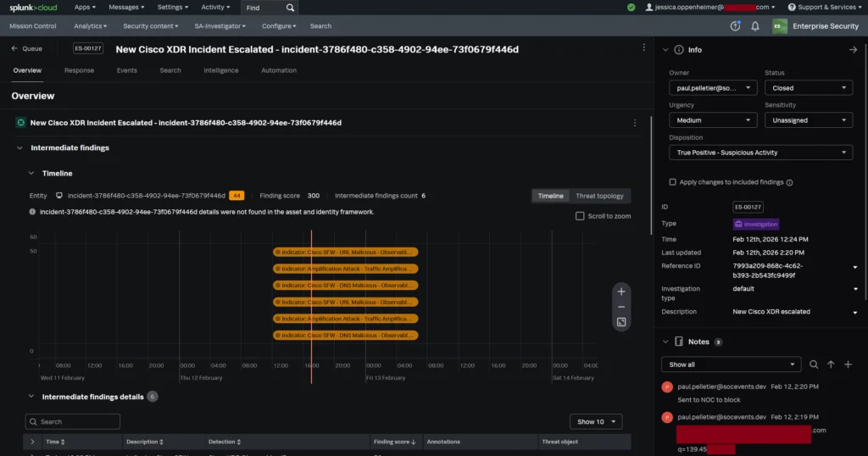
Task: Go back to the Queue
Action: pos(27,48)
